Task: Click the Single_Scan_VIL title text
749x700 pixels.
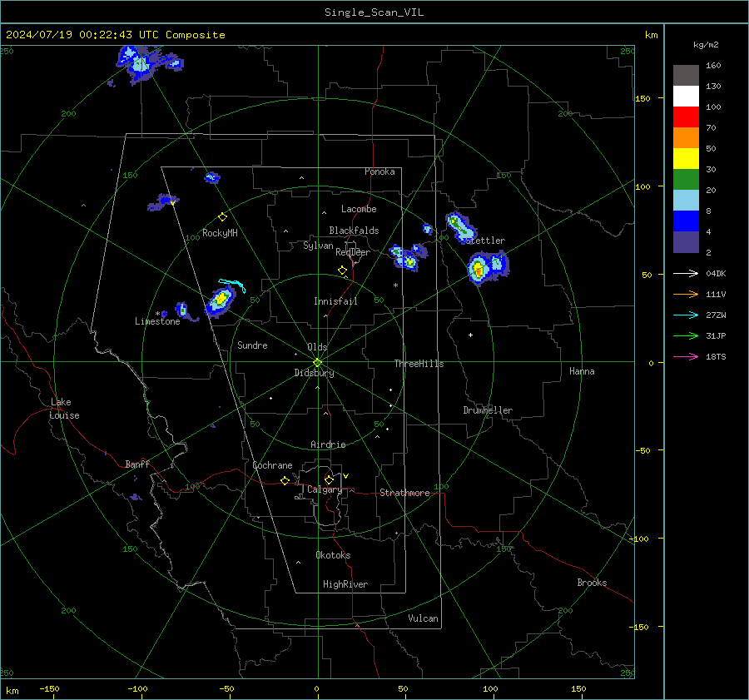Action: 374,12
